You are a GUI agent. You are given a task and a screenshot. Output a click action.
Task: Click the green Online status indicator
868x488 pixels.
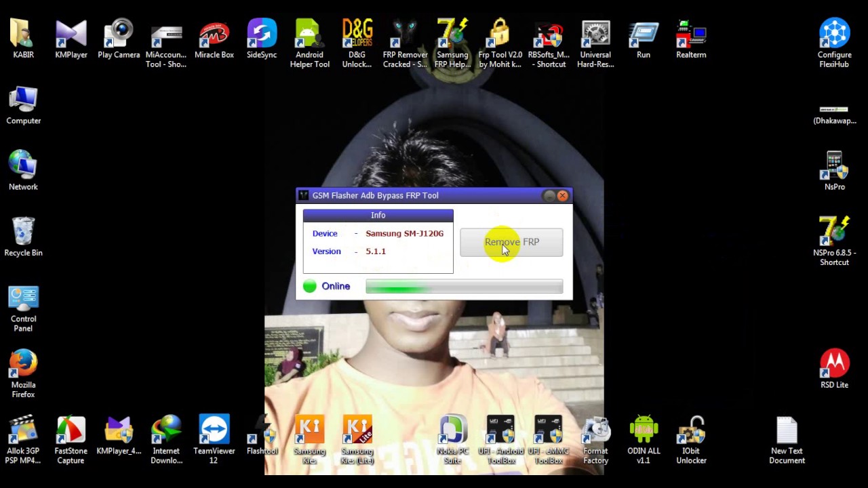310,286
